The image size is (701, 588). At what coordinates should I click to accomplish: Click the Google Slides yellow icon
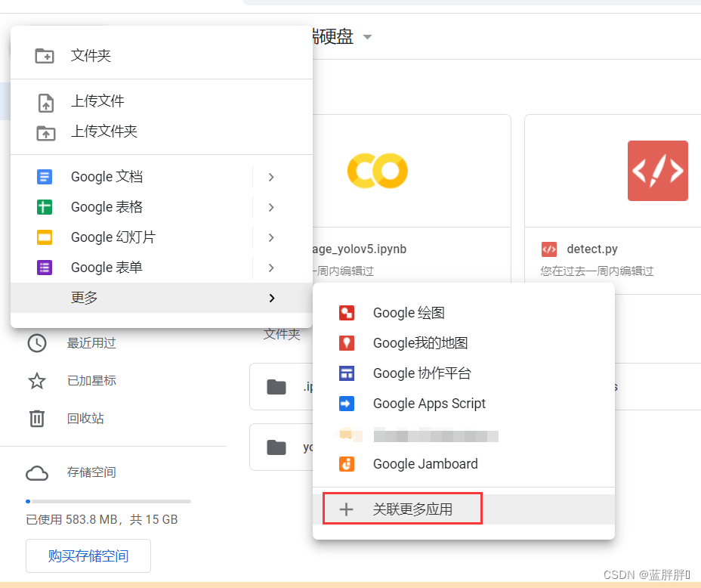pos(45,237)
